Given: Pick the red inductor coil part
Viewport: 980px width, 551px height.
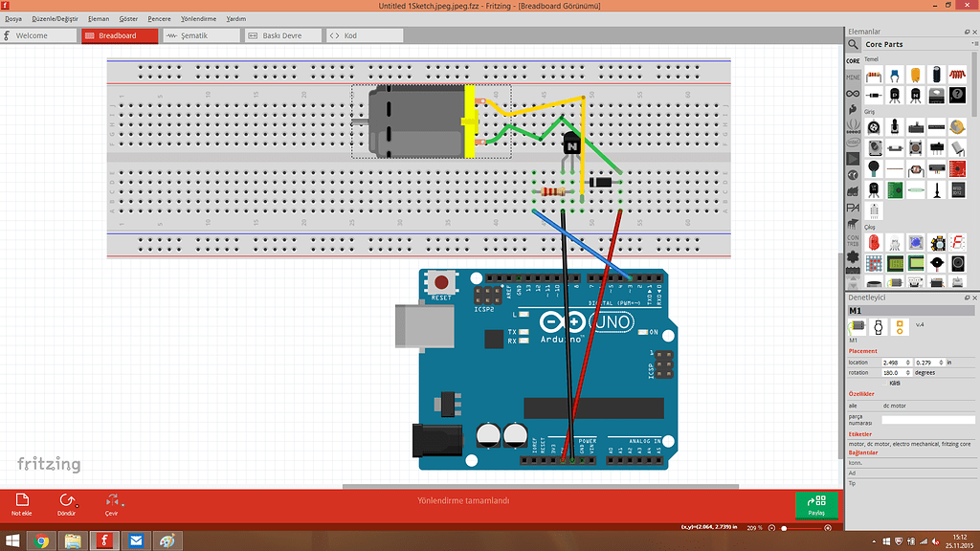Looking at the screenshot, I should click(957, 76).
